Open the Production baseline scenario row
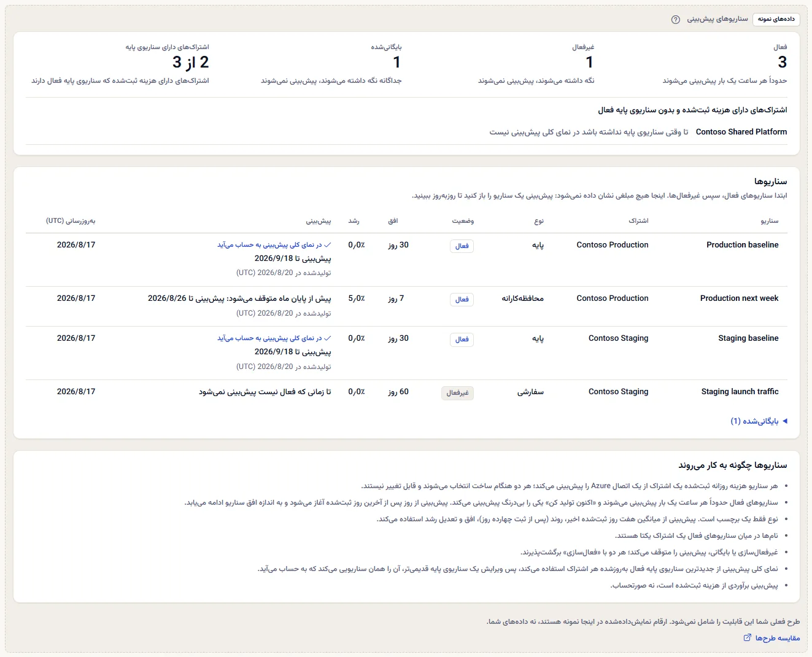This screenshot has height=657, width=812. (x=406, y=259)
